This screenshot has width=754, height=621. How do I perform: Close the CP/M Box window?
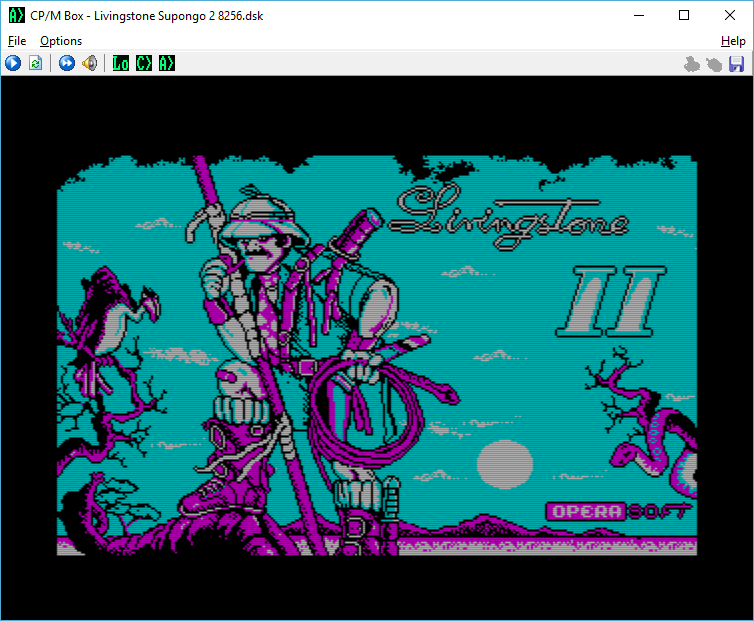pyautogui.click(x=729, y=15)
